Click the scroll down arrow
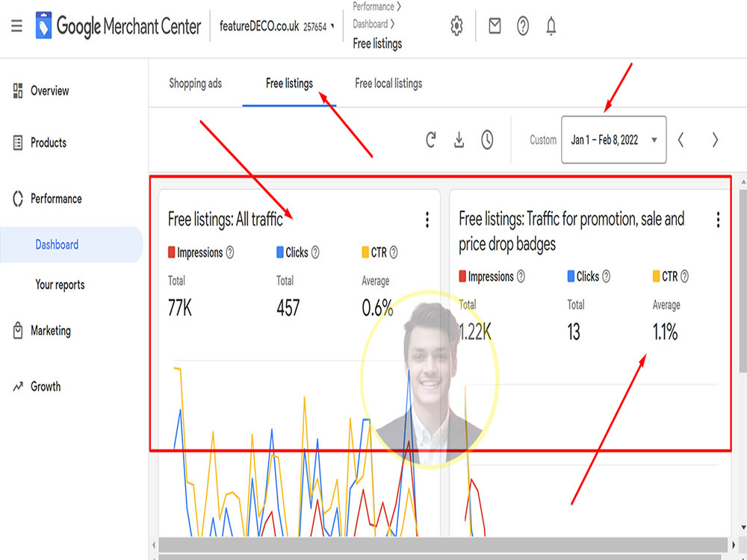Screen dimensions: 747x560 [x=743, y=528]
